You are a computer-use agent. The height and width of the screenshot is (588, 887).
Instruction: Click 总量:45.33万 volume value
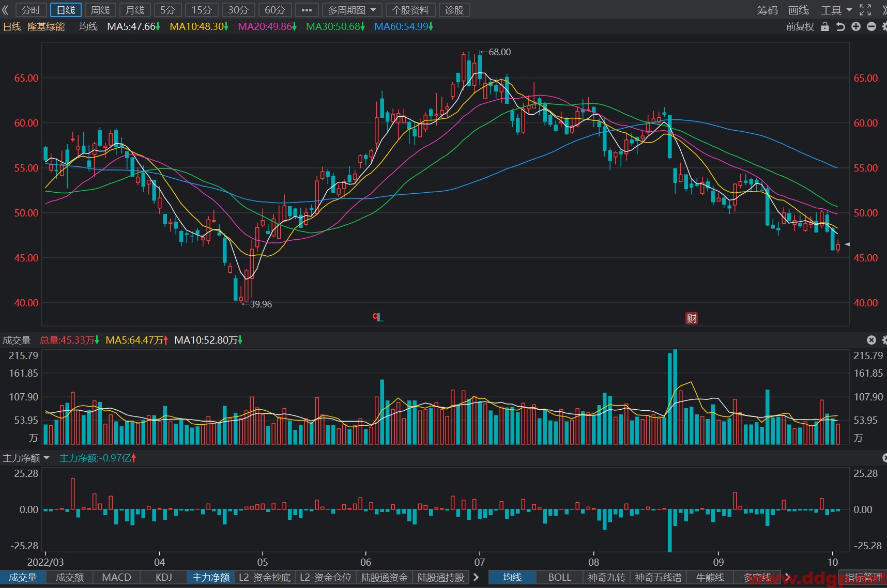click(69, 340)
